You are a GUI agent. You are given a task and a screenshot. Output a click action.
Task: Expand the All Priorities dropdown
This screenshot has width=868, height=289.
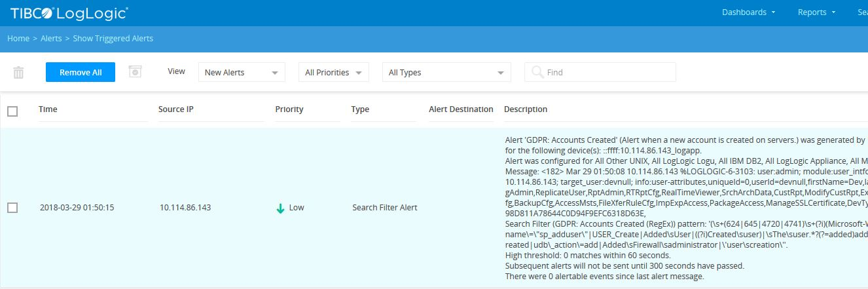(333, 72)
